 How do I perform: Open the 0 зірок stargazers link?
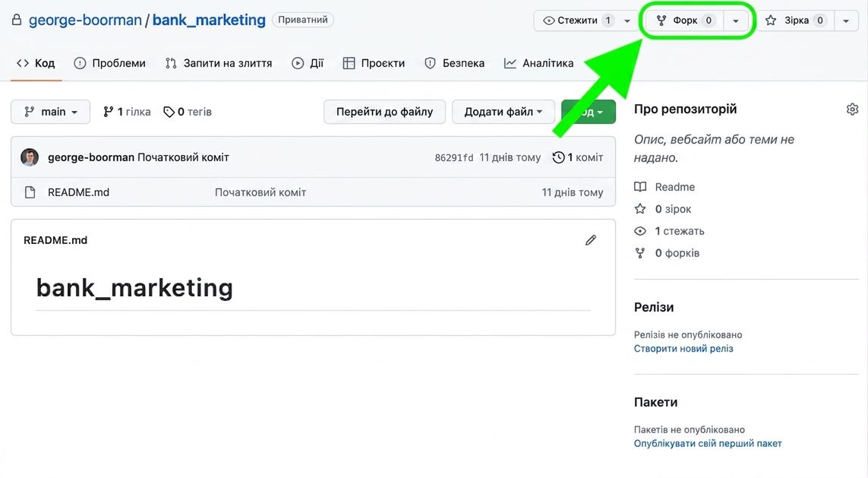[663, 209]
